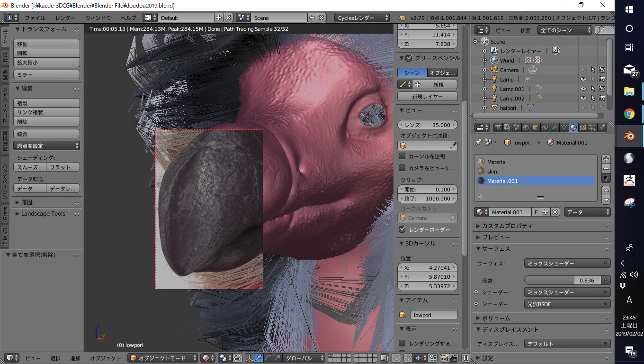Image resolution: width=644 pixels, height=364 pixels.
Task: Move material slot down arrow
Action: pyautogui.click(x=606, y=200)
